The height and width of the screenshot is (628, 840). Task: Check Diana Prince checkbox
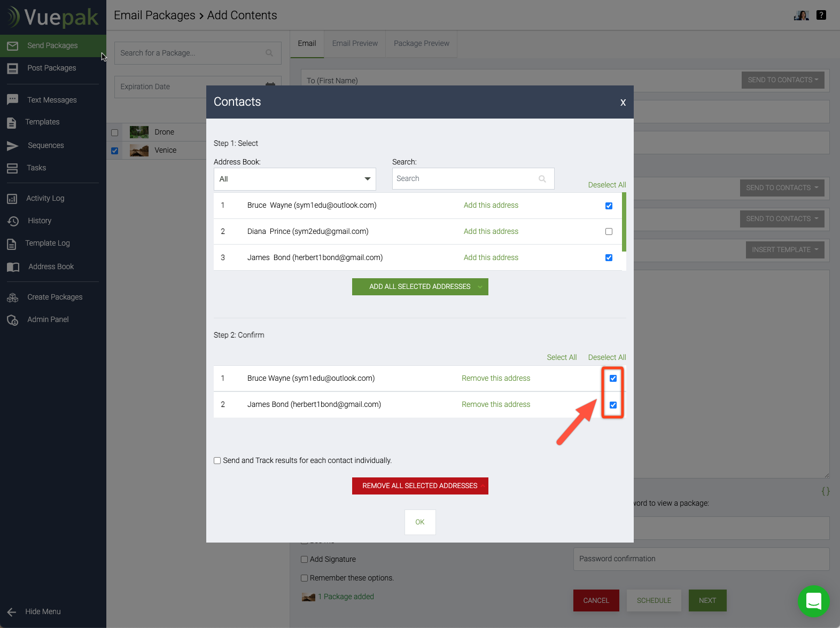click(609, 231)
